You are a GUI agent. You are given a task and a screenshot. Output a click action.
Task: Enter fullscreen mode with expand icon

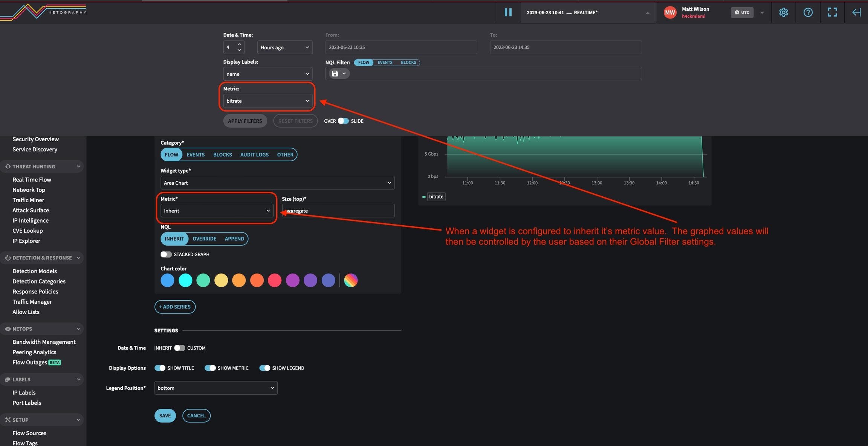pos(832,12)
